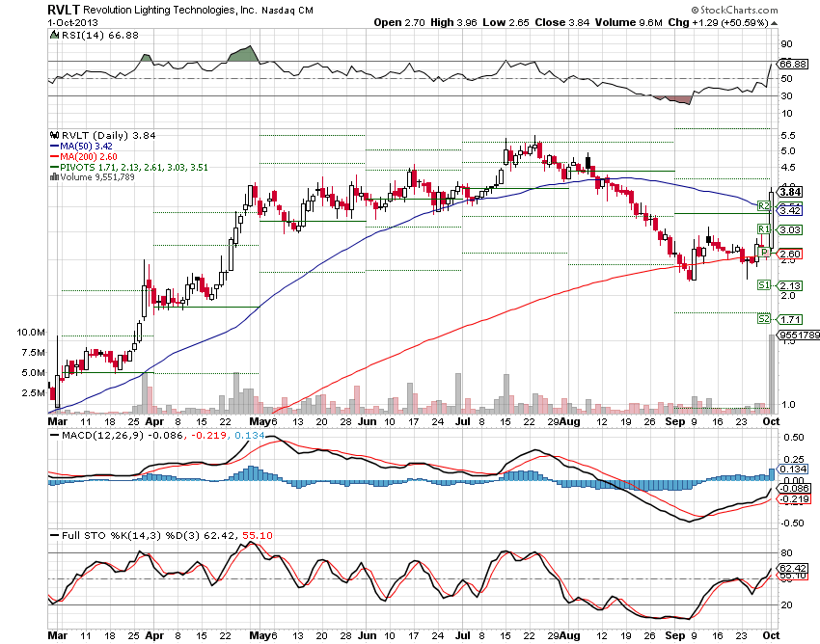Click the blue MA(50) legend line swatch

point(54,147)
